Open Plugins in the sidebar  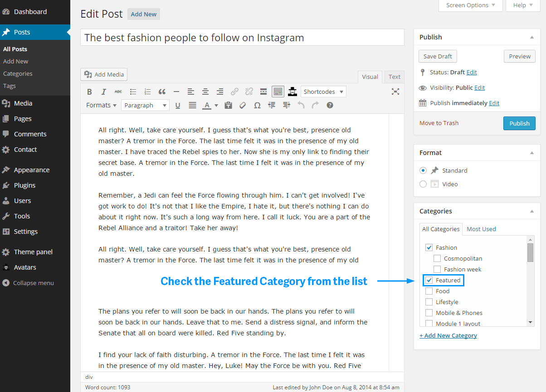tap(35, 185)
